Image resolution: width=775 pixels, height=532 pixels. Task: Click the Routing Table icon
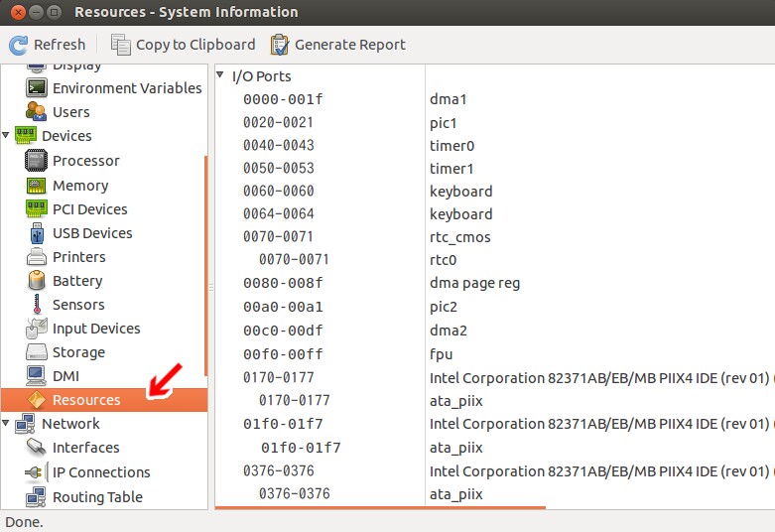36,497
